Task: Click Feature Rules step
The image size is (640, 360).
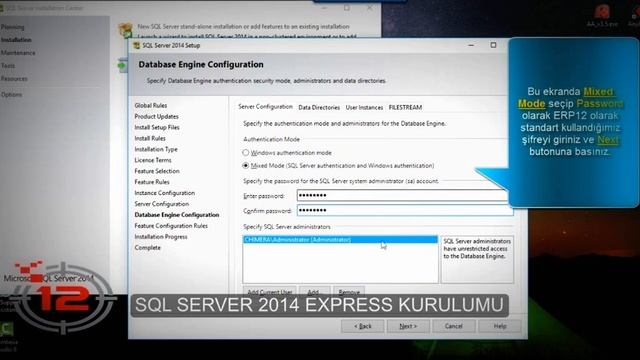Action: coord(152,182)
